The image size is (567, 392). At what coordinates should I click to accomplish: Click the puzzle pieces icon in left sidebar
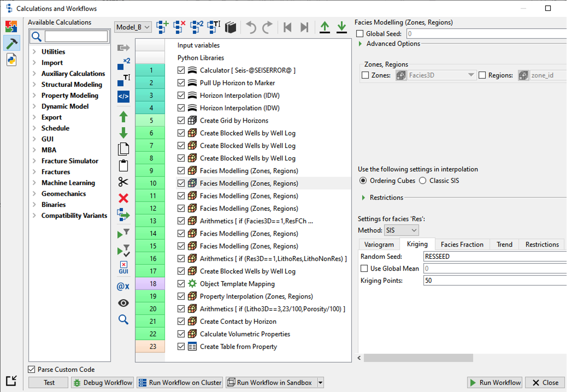[11, 26]
